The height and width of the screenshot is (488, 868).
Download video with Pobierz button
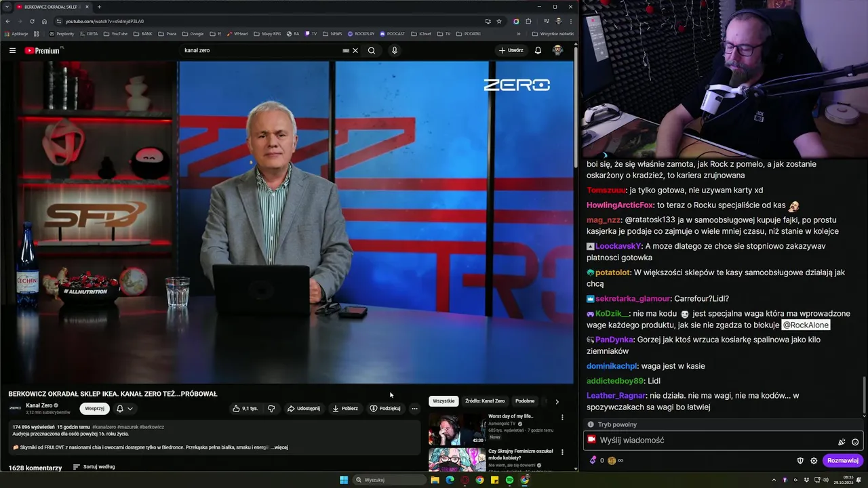(x=345, y=409)
